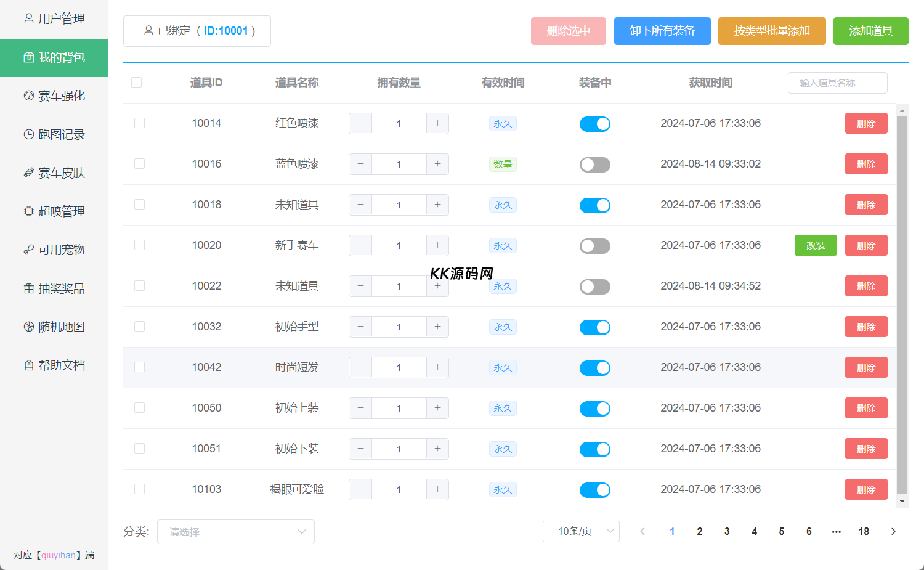Open the 10条/页 page size dropdown

[x=580, y=531]
